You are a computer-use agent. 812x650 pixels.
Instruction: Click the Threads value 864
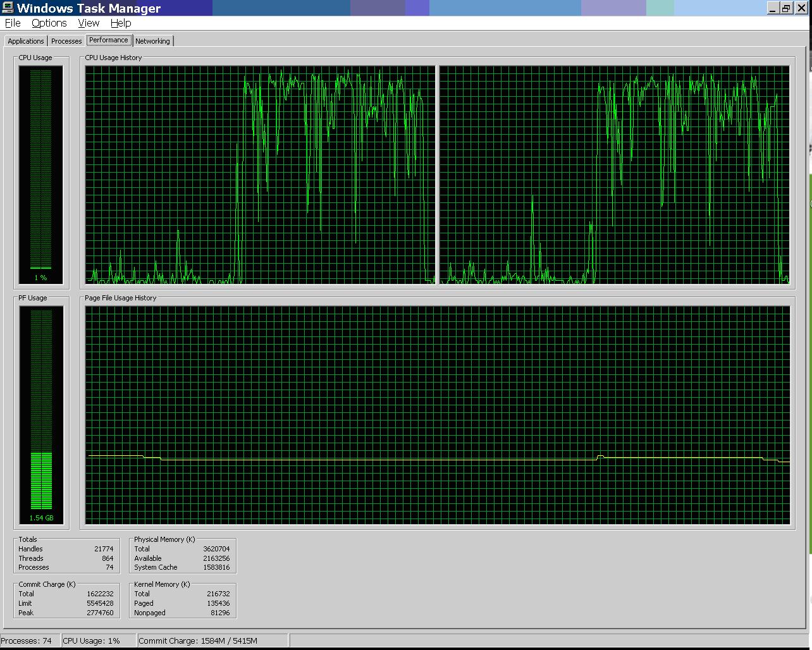(x=108, y=558)
